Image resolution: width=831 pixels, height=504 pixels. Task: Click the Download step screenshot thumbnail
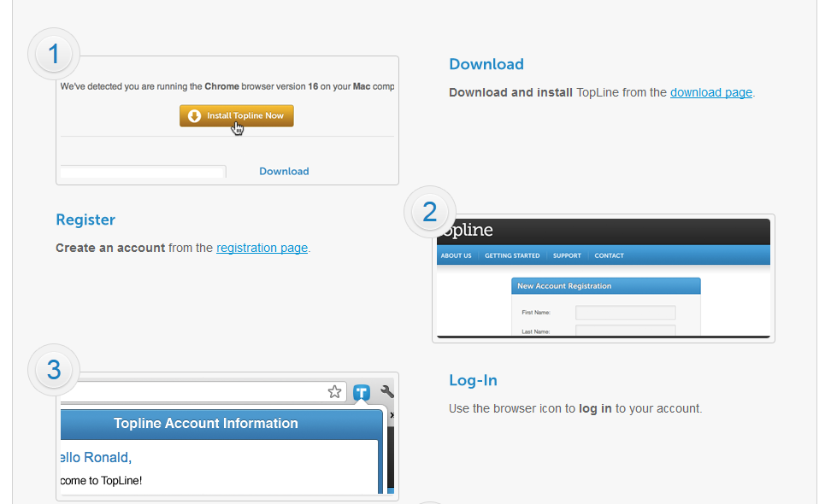click(x=227, y=120)
